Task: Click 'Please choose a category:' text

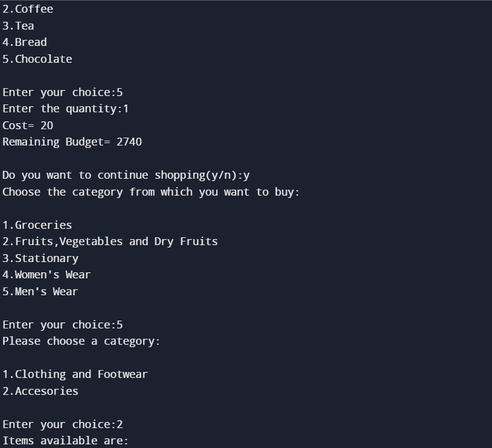Action: point(81,341)
